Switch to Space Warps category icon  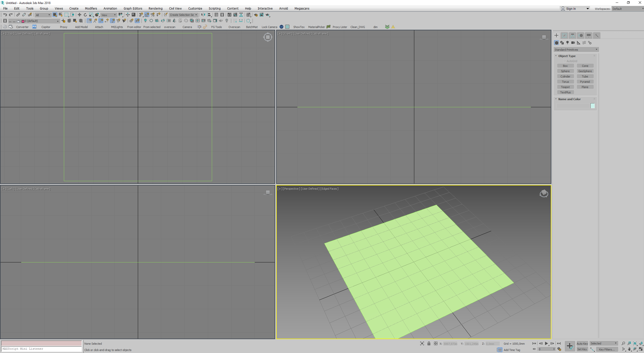tap(584, 43)
